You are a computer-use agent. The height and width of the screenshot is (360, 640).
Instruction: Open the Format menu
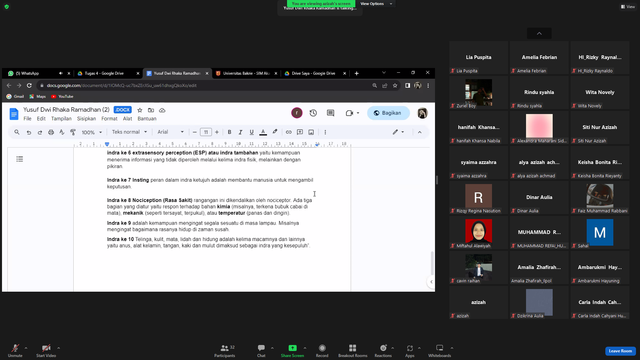[x=109, y=119]
